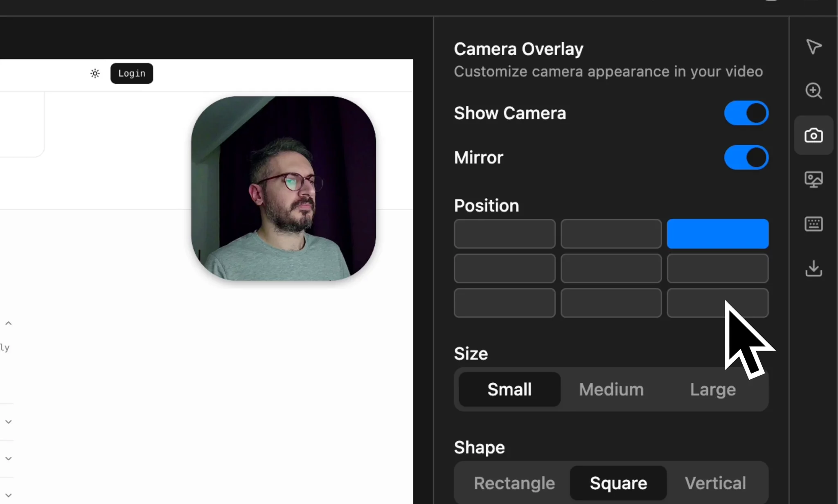This screenshot has width=838, height=504.
Task: Set shape to Vertical
Action: (x=715, y=483)
